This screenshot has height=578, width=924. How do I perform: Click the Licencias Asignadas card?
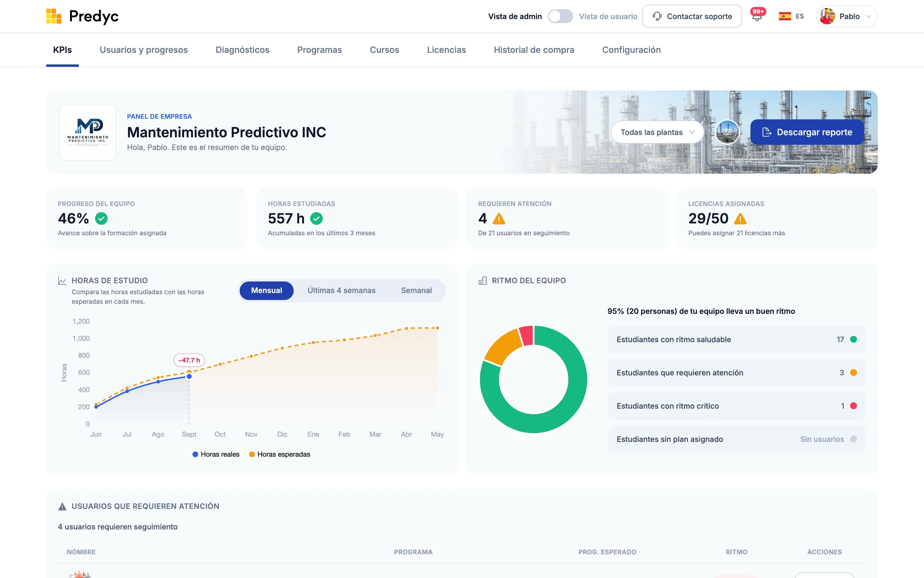[777, 218]
